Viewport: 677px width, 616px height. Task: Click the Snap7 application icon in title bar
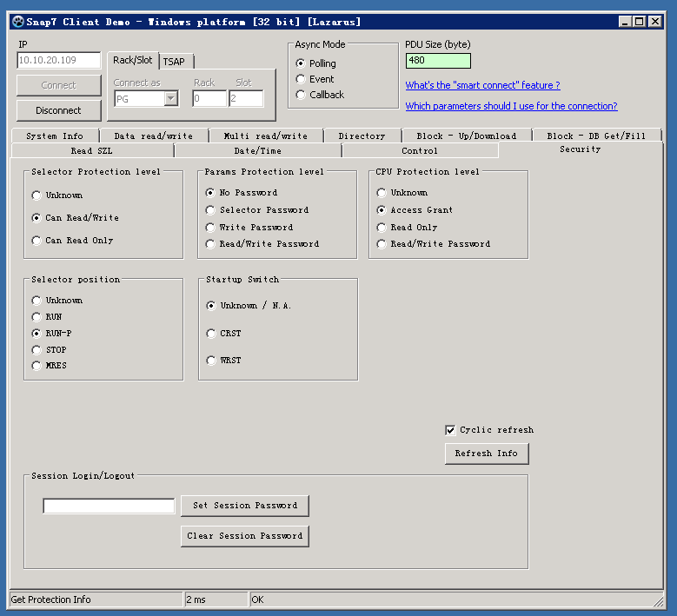point(18,22)
